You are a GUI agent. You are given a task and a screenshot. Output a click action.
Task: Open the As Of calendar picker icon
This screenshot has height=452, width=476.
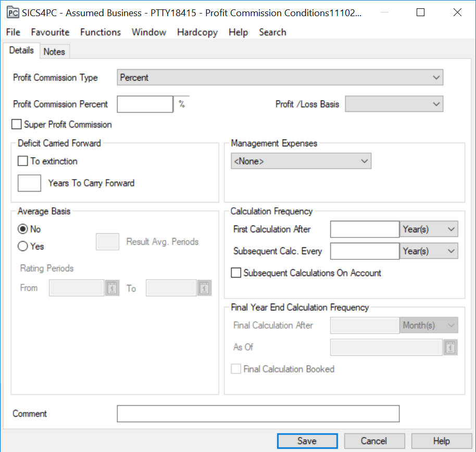[x=450, y=347]
